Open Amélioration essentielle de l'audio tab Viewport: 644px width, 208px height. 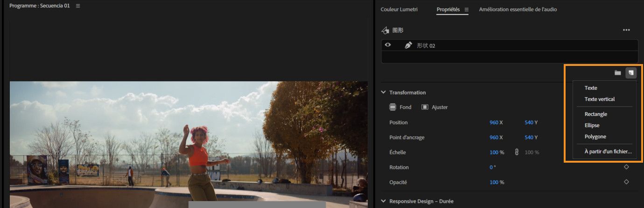518,9
